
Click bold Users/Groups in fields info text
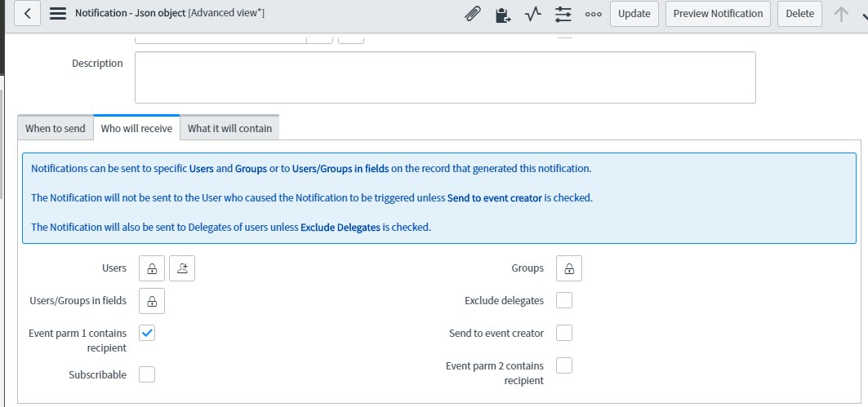[341, 169]
